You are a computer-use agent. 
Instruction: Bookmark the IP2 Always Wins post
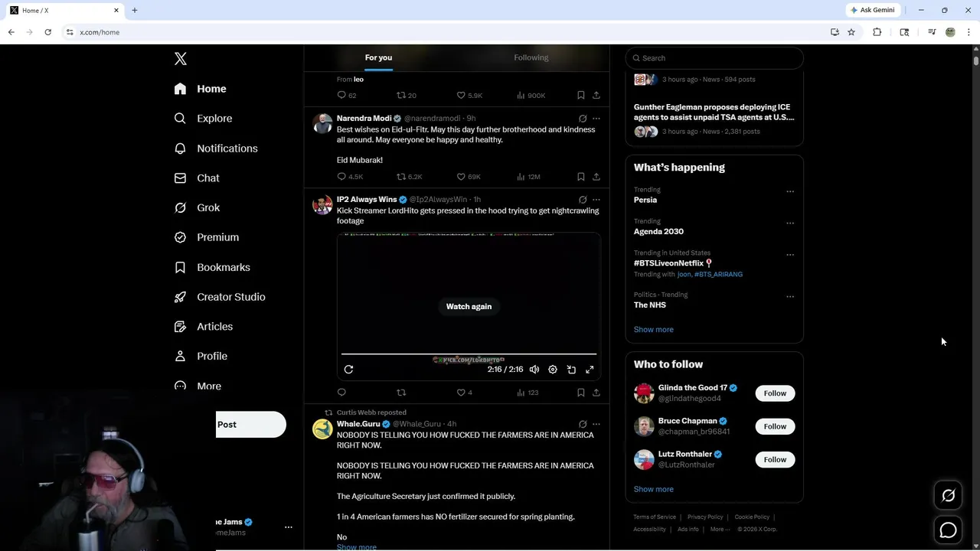click(x=581, y=393)
